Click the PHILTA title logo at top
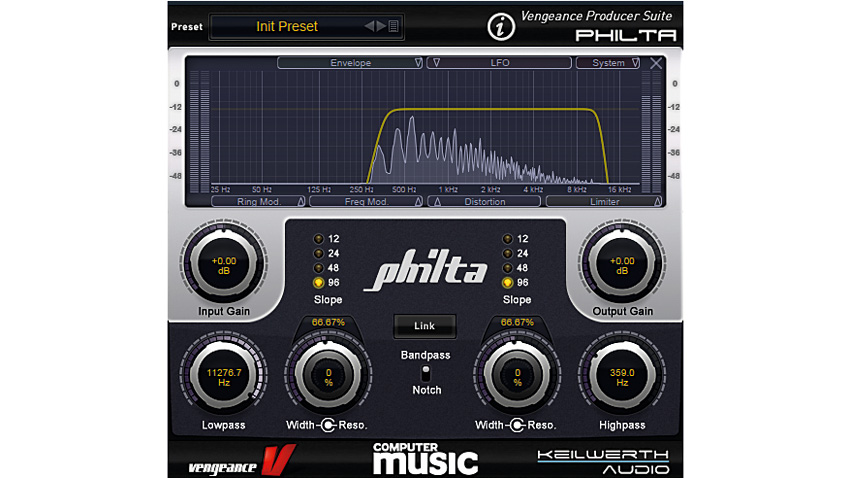850x478 pixels. 626,36
